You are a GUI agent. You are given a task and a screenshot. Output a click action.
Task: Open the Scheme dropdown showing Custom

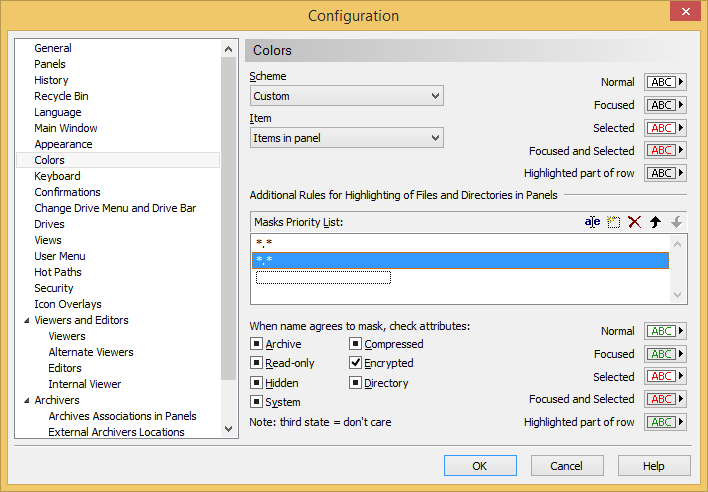tap(346, 96)
